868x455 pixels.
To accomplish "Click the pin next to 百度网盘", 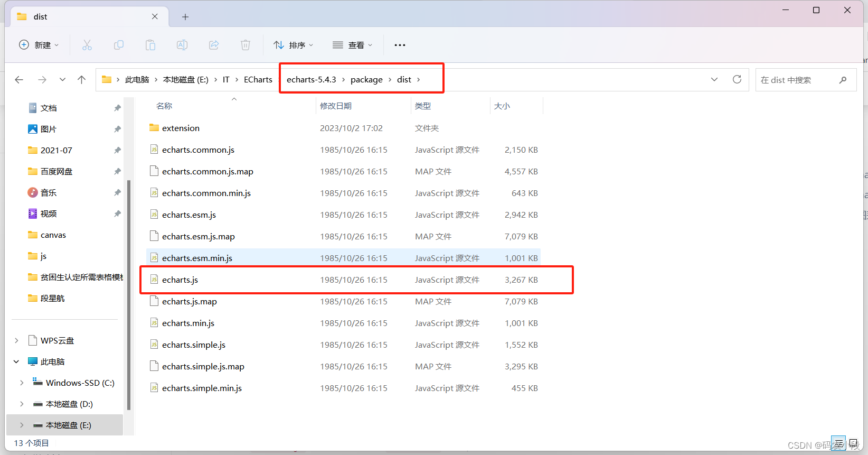I will coord(117,171).
